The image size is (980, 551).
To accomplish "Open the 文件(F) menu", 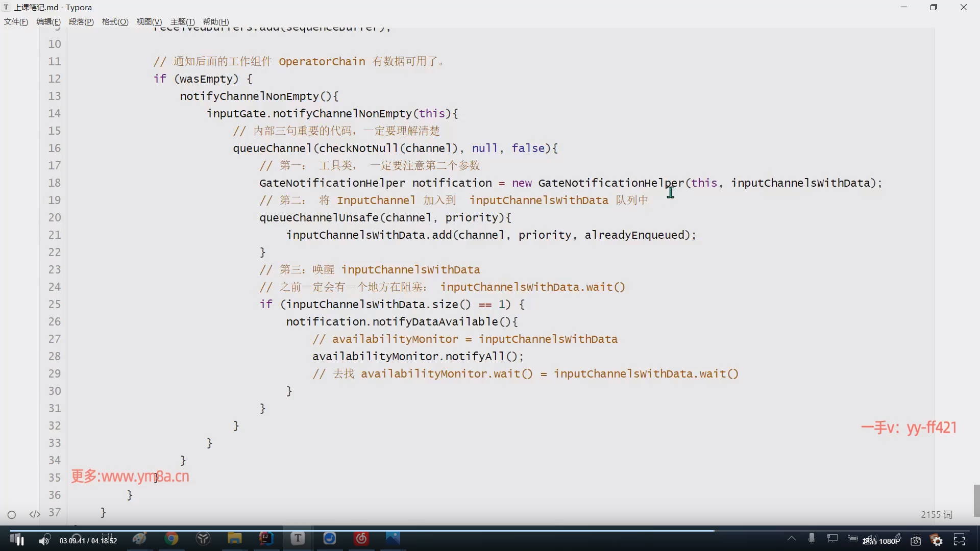I will (16, 21).
